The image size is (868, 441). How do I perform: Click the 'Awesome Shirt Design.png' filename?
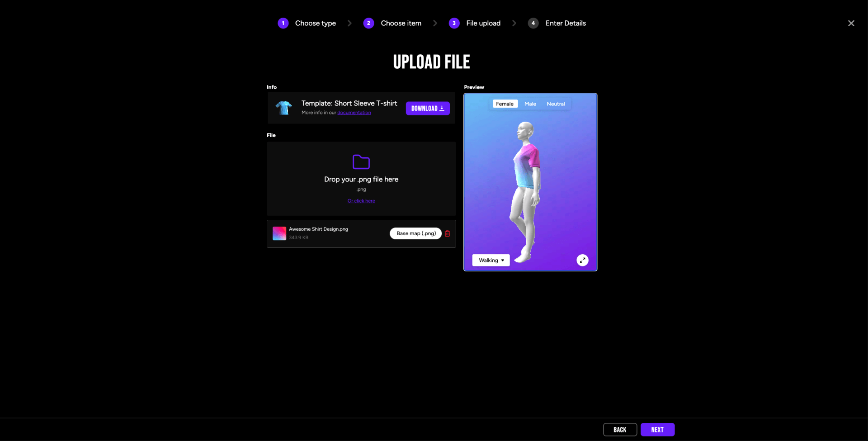(x=318, y=229)
